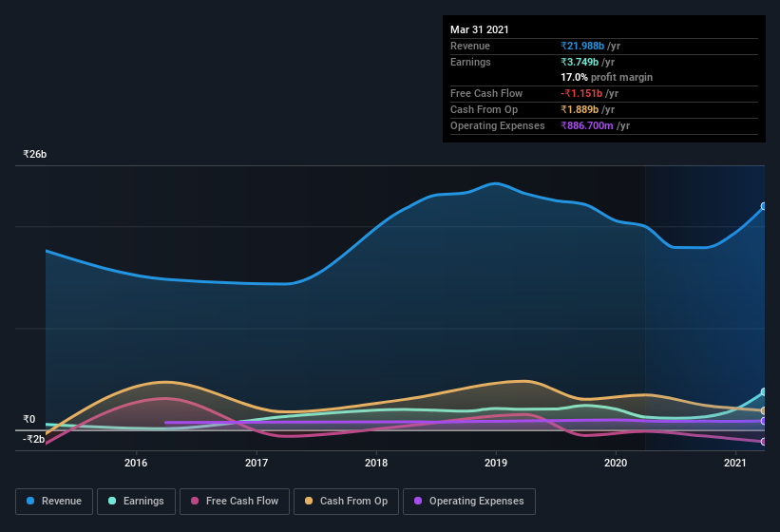Click the -₹1.151b free cash flow value
Screen dimensions: 780x532
click(x=581, y=93)
